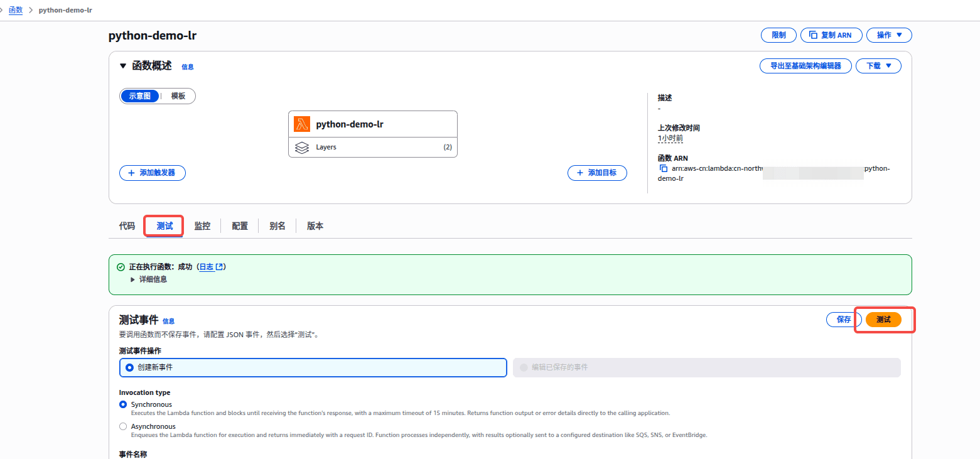The height and width of the screenshot is (459, 980).
Task: Click the Layers stack icon
Action: [x=302, y=148]
